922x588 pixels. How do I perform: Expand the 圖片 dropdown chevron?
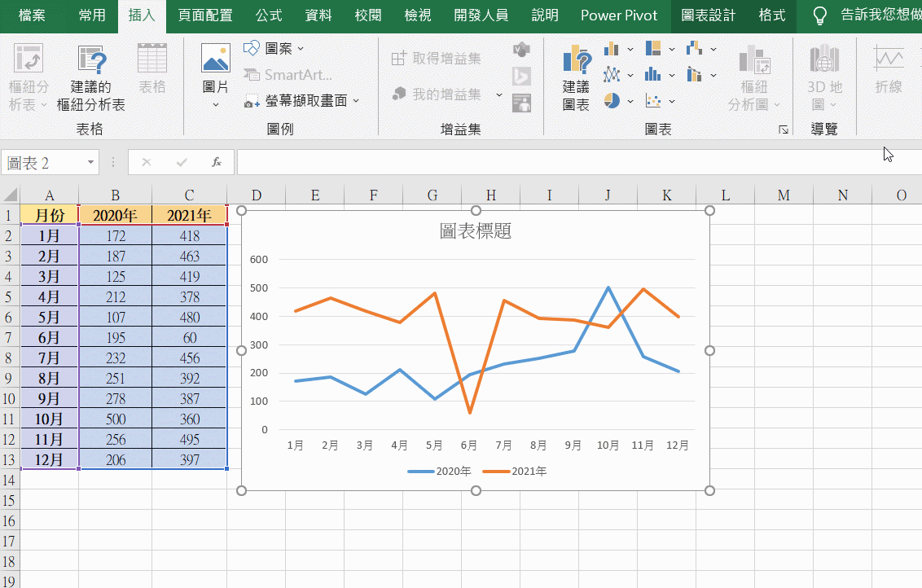(215, 105)
